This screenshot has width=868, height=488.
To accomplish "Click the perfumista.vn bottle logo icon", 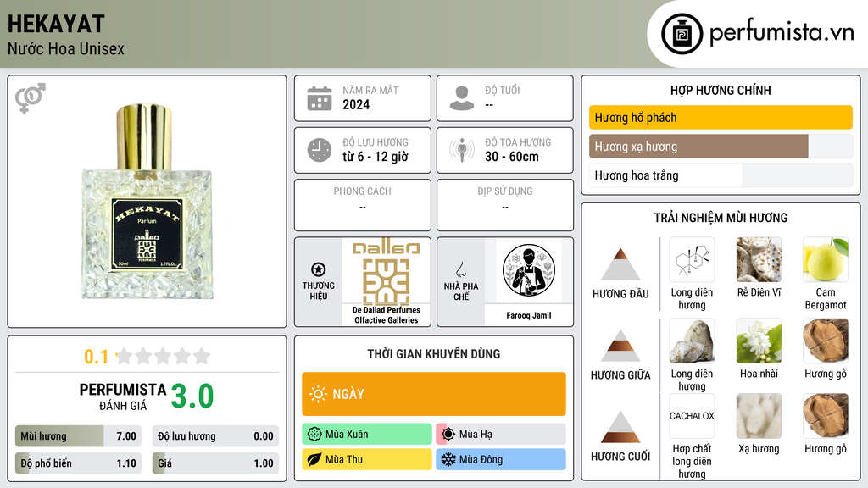I will (x=682, y=34).
